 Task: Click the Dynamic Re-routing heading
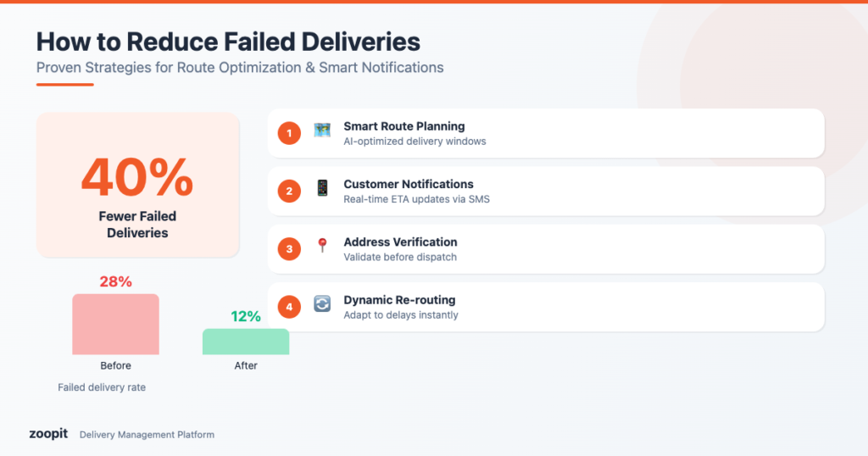[399, 299]
